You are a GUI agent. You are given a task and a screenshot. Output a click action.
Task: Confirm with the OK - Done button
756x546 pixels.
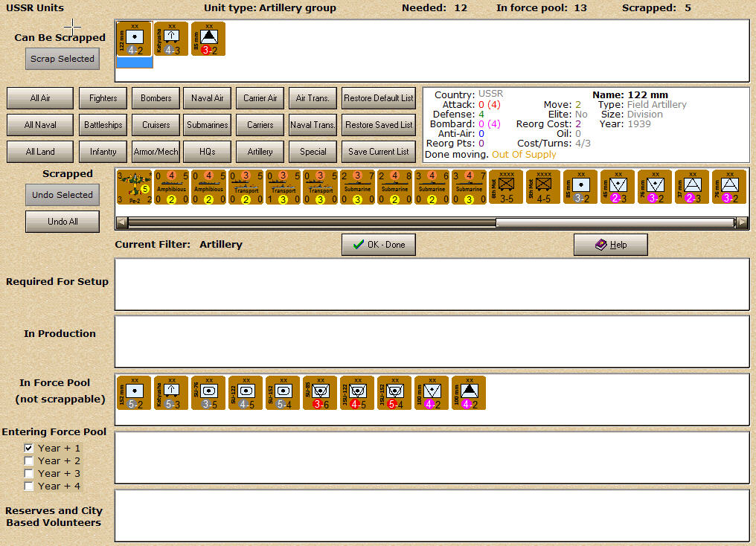(x=379, y=245)
